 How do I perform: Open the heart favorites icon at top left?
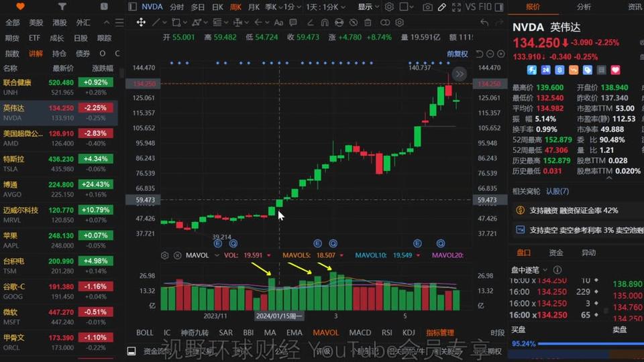click(x=20, y=6)
